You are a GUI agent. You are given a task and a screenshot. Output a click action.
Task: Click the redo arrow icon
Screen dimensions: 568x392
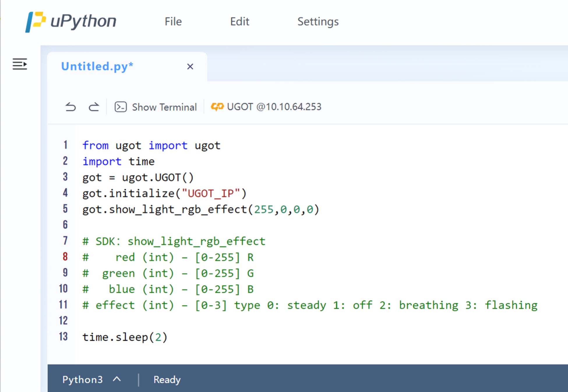(x=94, y=107)
